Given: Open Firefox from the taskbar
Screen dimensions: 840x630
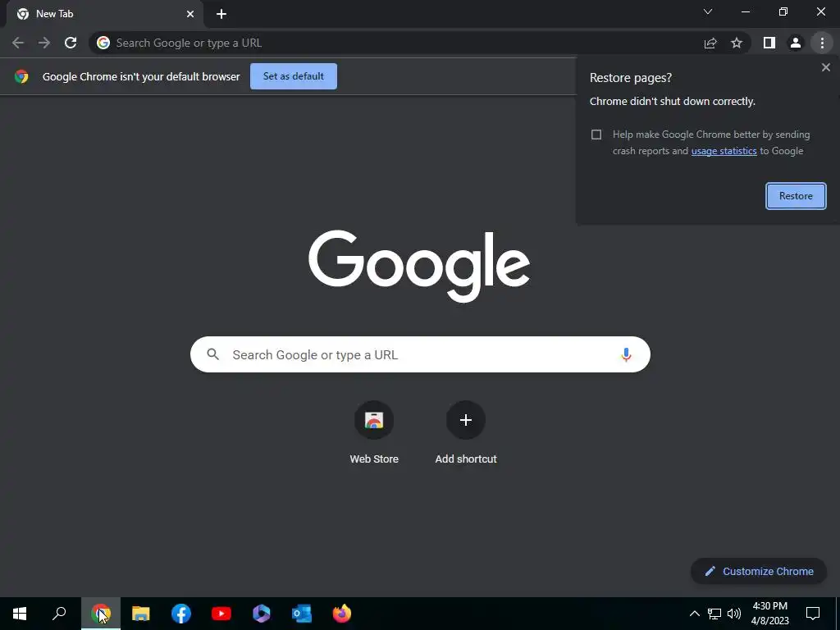Looking at the screenshot, I should pyautogui.click(x=342, y=614).
